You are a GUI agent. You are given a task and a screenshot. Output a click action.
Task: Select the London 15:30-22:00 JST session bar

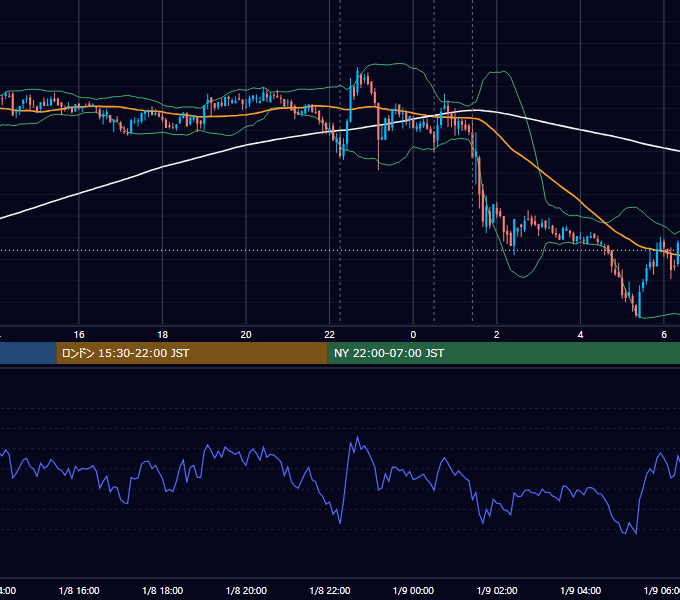192,353
